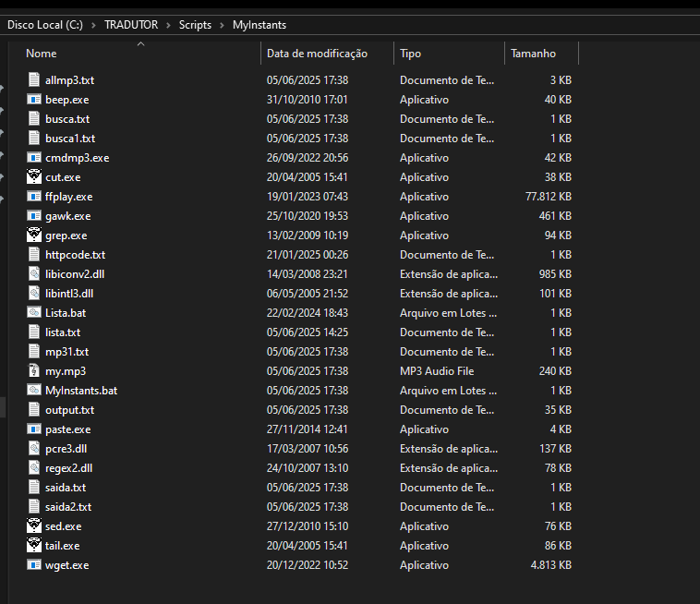Sort by Data de modificação column
700x604 pixels.
(317, 54)
